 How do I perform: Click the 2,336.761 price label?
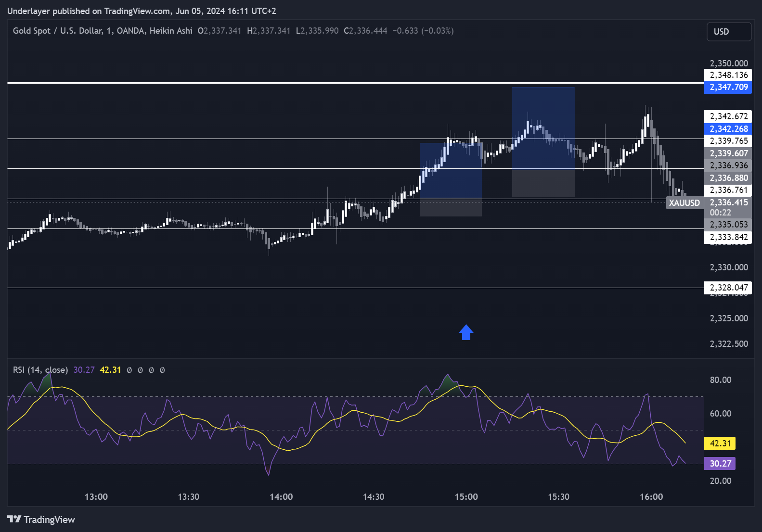tap(728, 190)
